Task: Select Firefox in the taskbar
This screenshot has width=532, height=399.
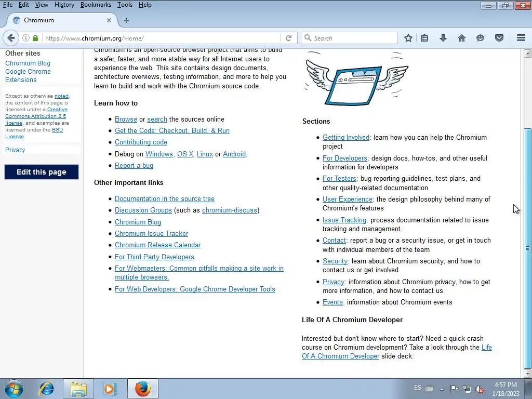Action: (x=143, y=389)
